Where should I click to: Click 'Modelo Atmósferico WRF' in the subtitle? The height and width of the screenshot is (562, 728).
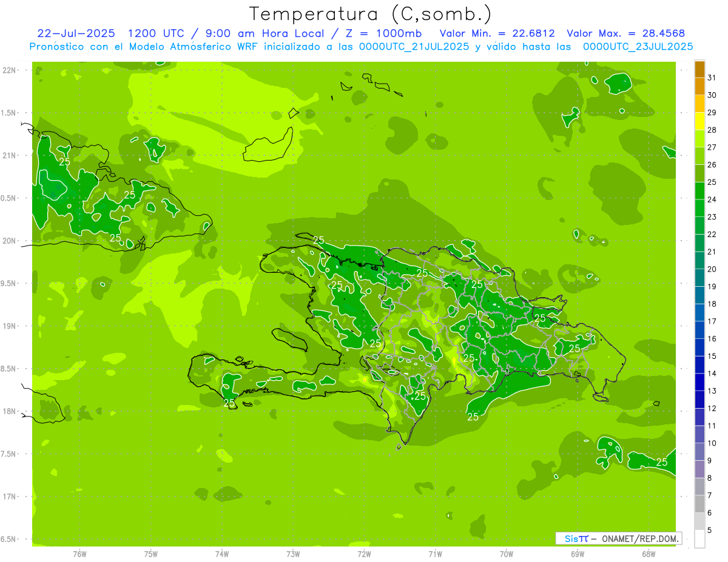pos(193,47)
